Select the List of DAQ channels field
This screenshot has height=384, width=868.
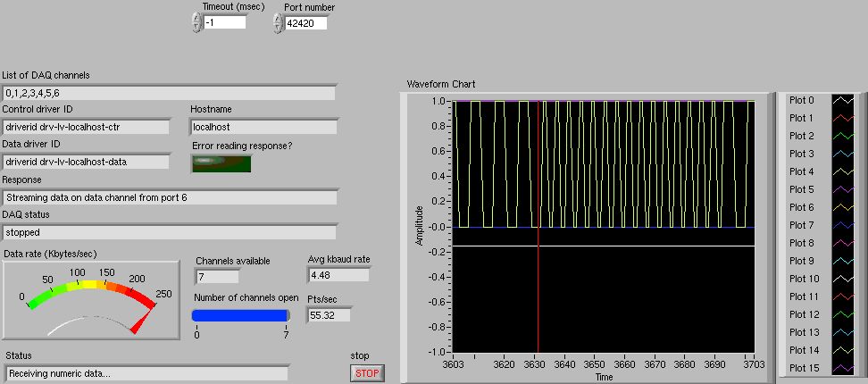click(x=168, y=93)
